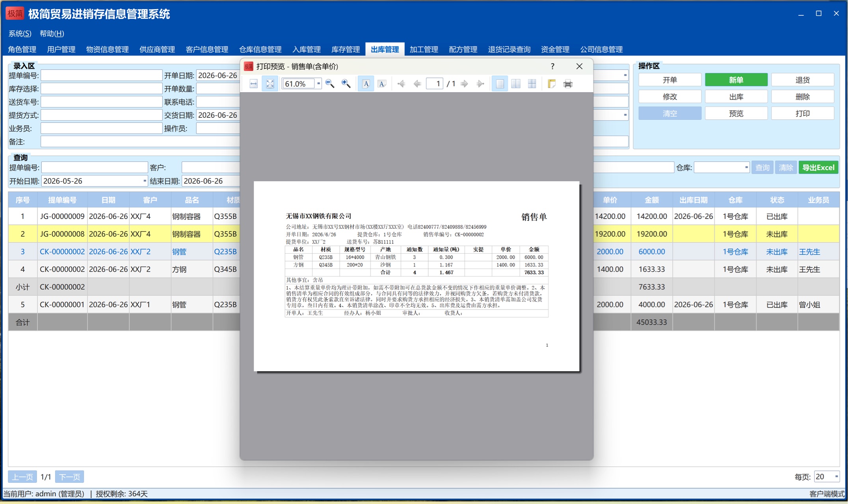Click the fit width icon in print preview
Screen dimensions: 848x504
click(254, 84)
